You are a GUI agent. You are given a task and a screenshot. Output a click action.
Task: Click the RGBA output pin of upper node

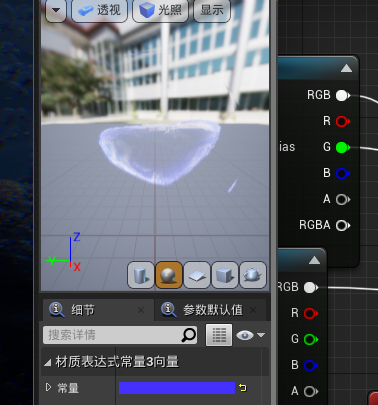click(x=342, y=225)
